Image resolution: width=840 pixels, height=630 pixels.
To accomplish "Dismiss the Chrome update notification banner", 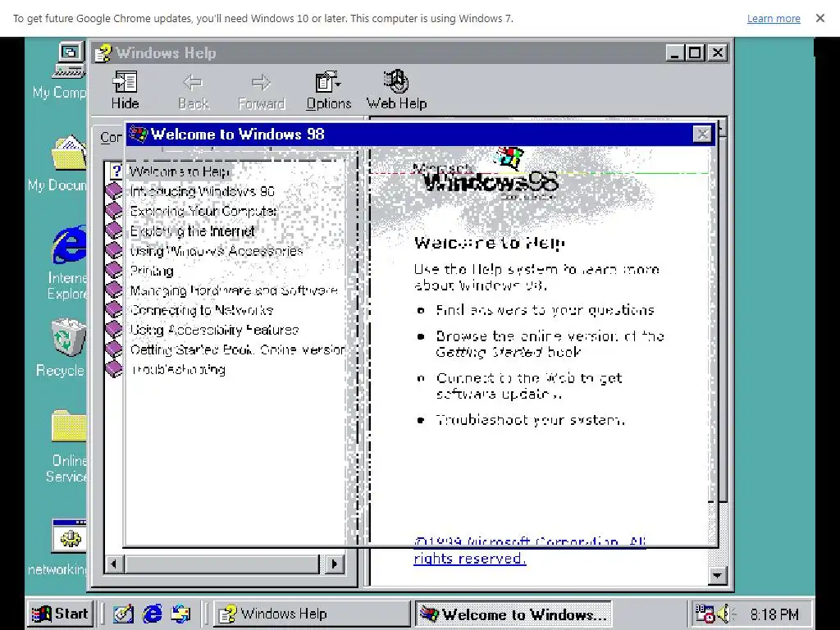I will 820,18.
